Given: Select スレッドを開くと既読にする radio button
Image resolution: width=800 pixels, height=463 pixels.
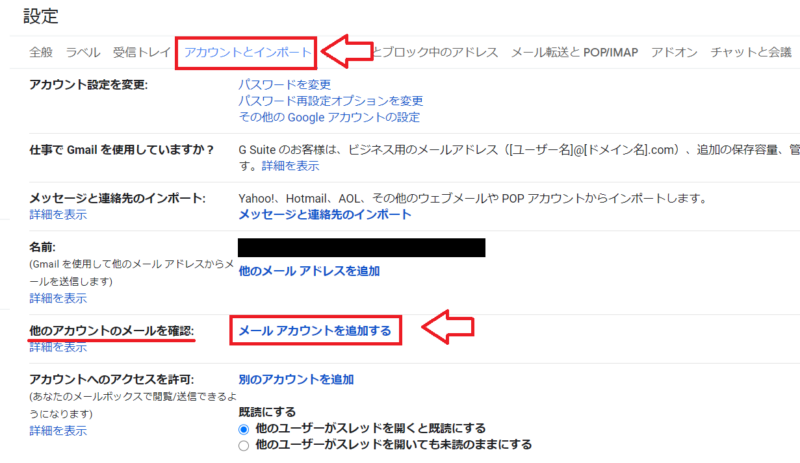Looking at the screenshot, I should (x=244, y=429).
